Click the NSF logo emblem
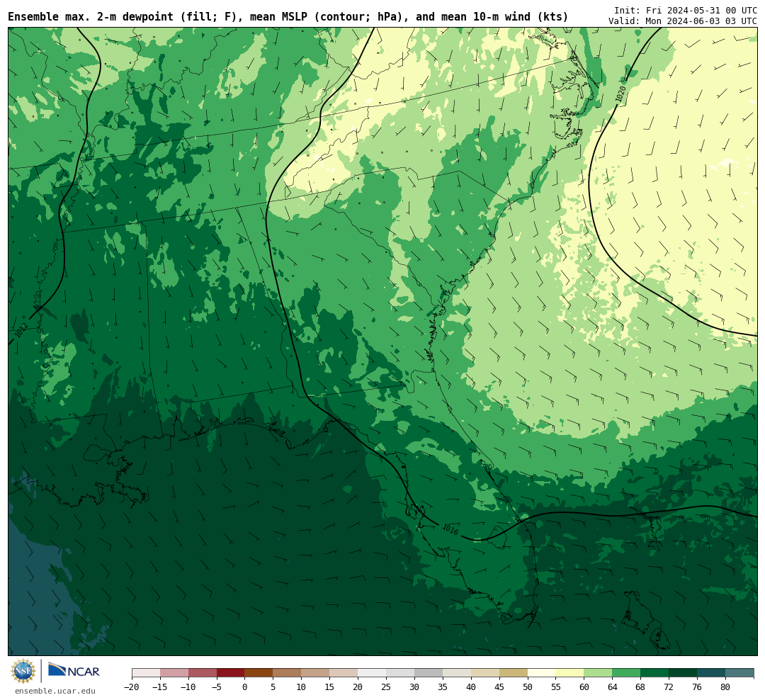This screenshot has width=765, height=700. pyautogui.click(x=23, y=671)
